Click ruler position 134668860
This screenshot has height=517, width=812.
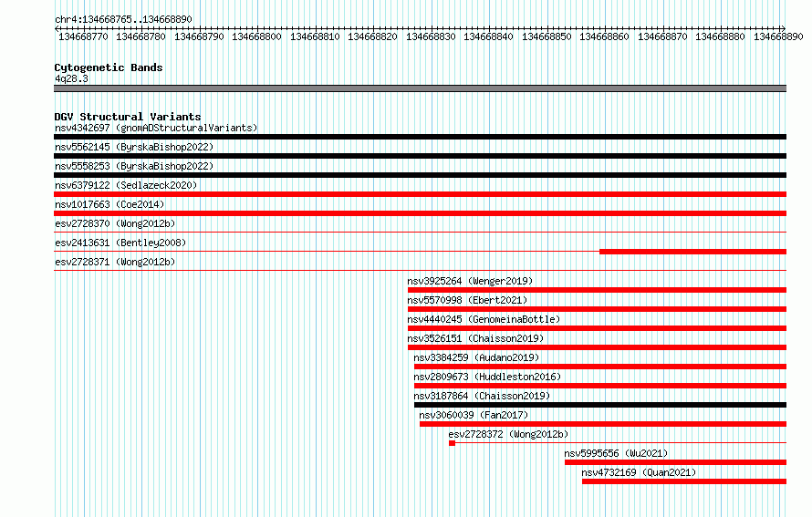tap(604, 36)
